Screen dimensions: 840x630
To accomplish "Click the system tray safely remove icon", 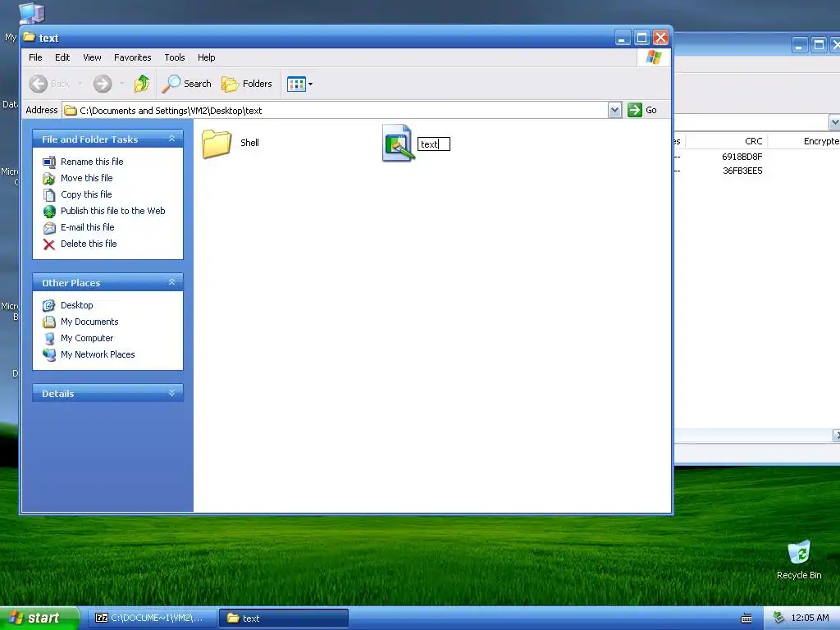I will 778,618.
